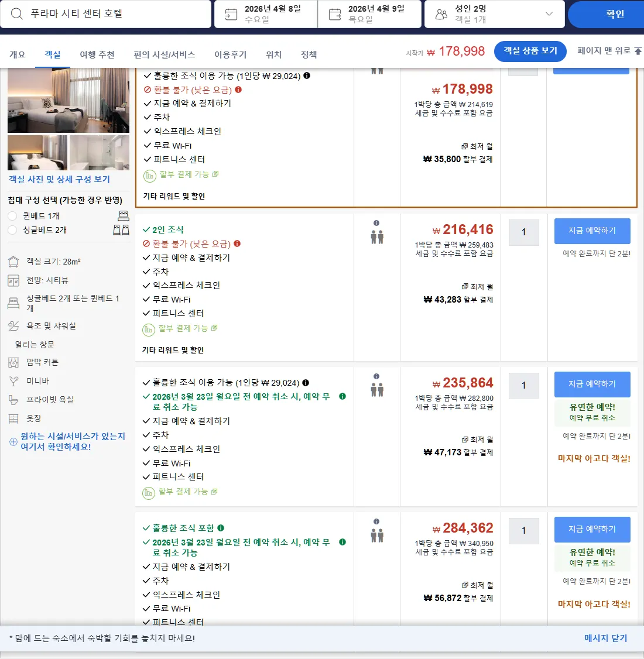Click 원하는 시설/서비스 확인 link

[x=73, y=442]
